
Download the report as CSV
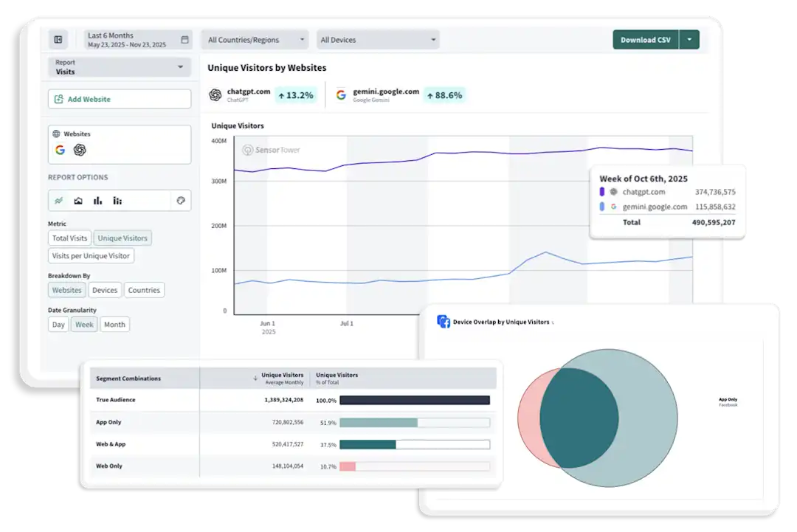pos(646,40)
